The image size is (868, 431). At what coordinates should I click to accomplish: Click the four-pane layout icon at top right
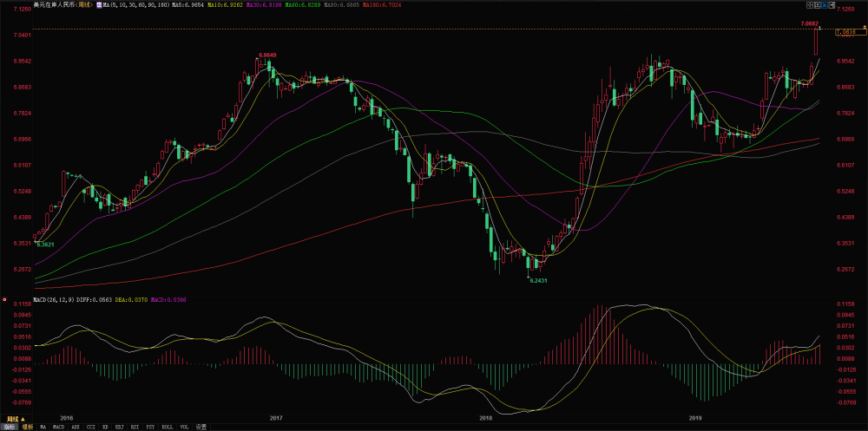[x=810, y=5]
